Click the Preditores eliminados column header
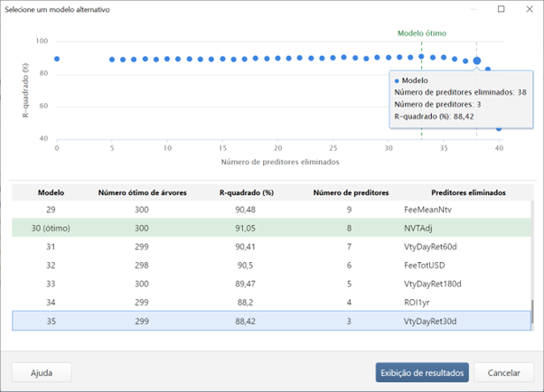The height and width of the screenshot is (392, 544). tap(468, 192)
